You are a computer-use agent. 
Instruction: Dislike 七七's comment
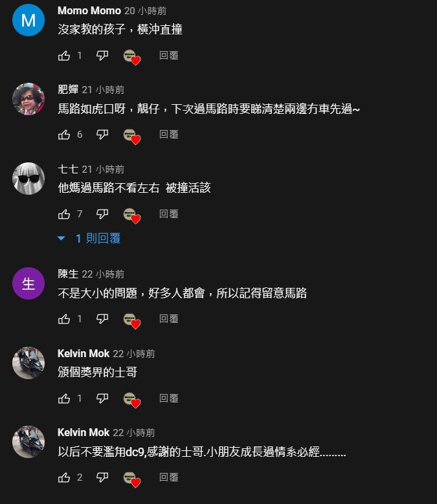[102, 214]
